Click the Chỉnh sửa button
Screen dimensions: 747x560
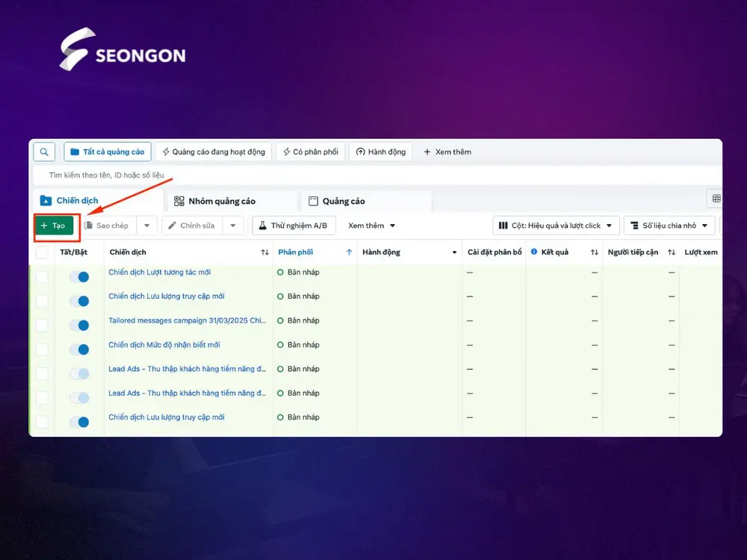click(192, 225)
